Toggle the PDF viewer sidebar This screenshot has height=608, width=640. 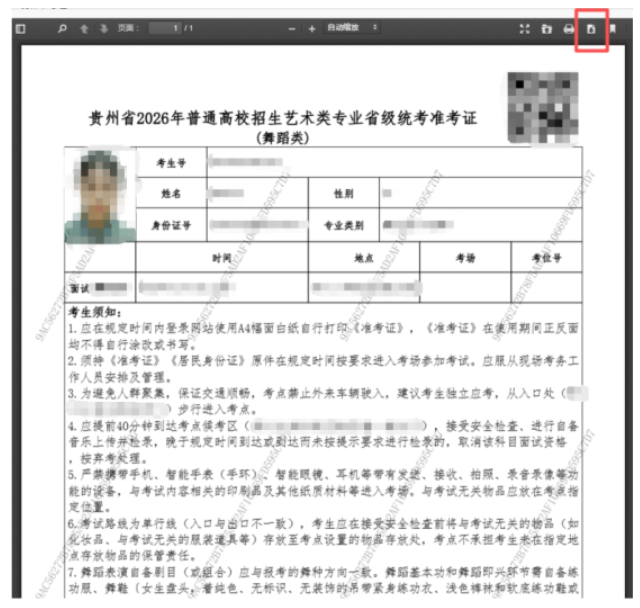[x=20, y=29]
